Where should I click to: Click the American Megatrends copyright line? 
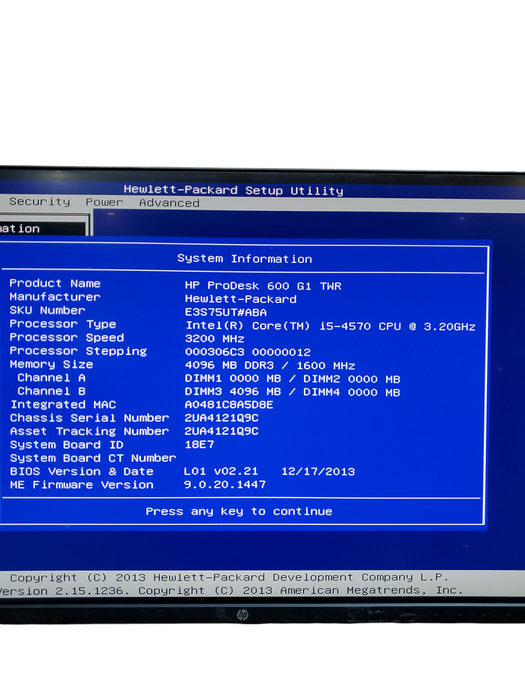[229, 591]
